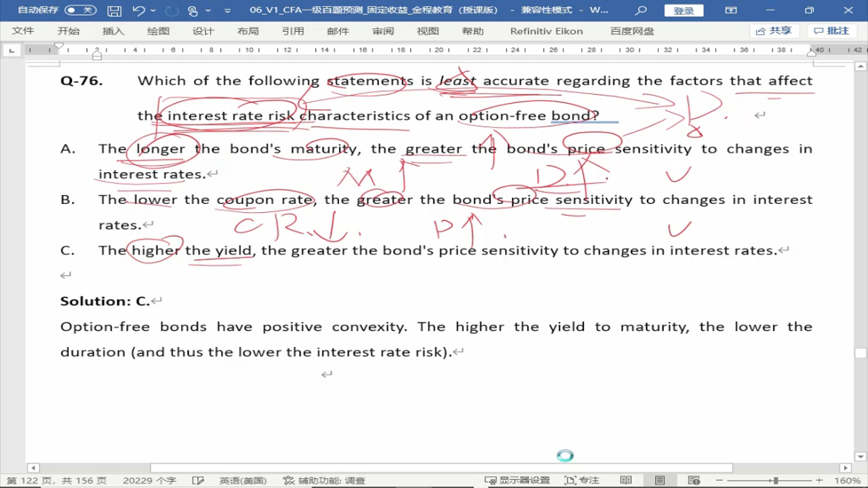Click the Search magnifier icon in title bar
Viewport: 868px width, 488px height.
[x=641, y=10]
